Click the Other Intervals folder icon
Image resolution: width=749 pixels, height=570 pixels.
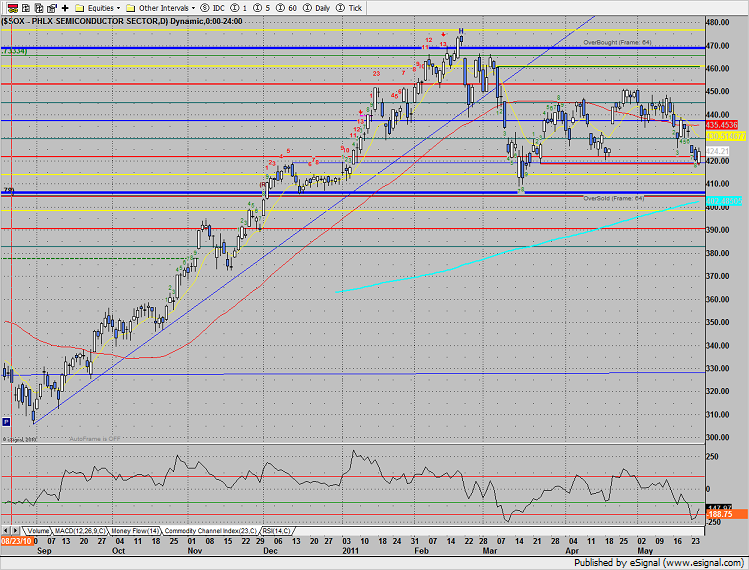coord(130,8)
